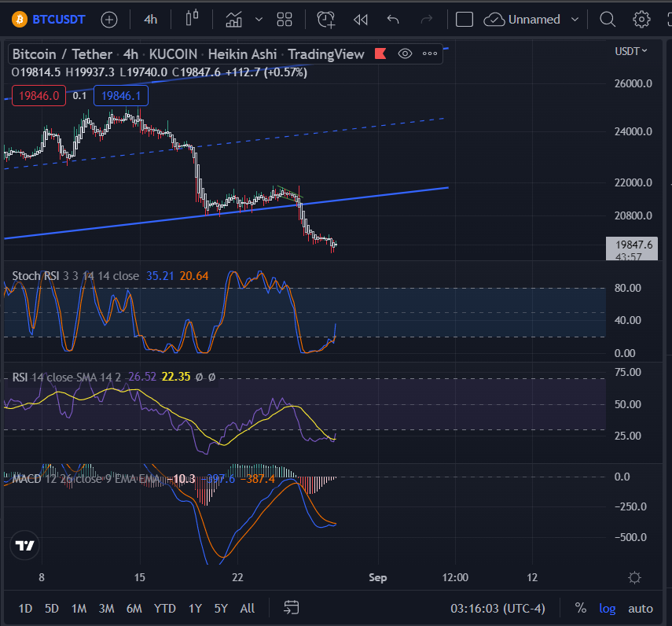Viewport: 672px width, 626px height.
Task: Toggle logarithmic price scale via log
Action: 607,608
